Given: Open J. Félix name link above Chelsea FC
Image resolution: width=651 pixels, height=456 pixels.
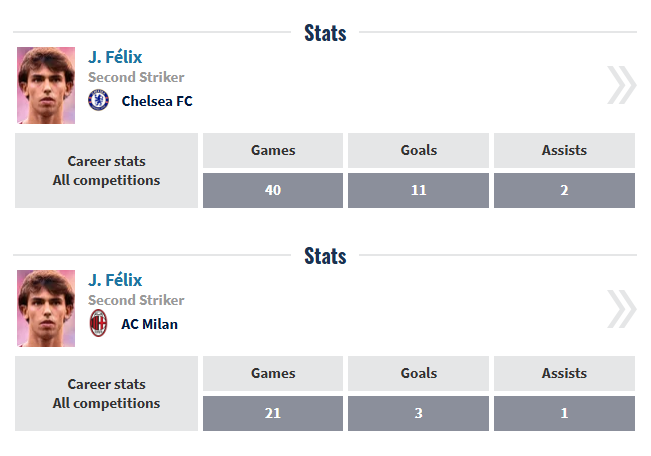Looking at the screenshot, I should tap(115, 57).
